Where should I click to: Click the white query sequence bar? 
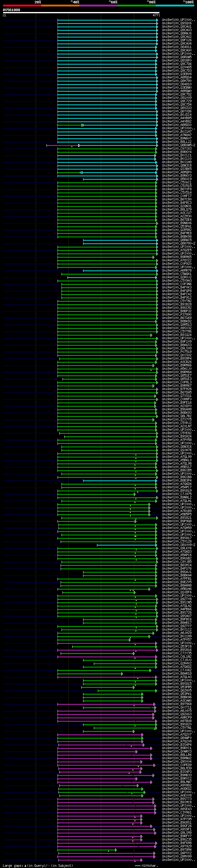tap(81, 13)
